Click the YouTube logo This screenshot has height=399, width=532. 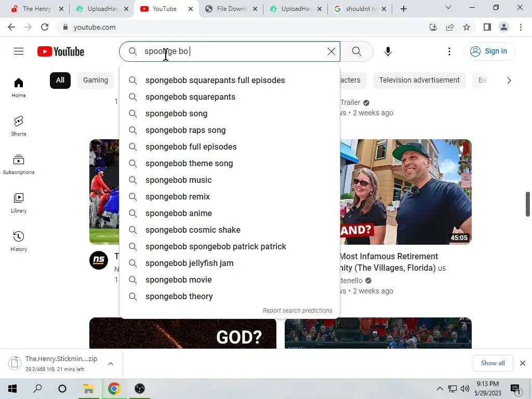pos(61,51)
